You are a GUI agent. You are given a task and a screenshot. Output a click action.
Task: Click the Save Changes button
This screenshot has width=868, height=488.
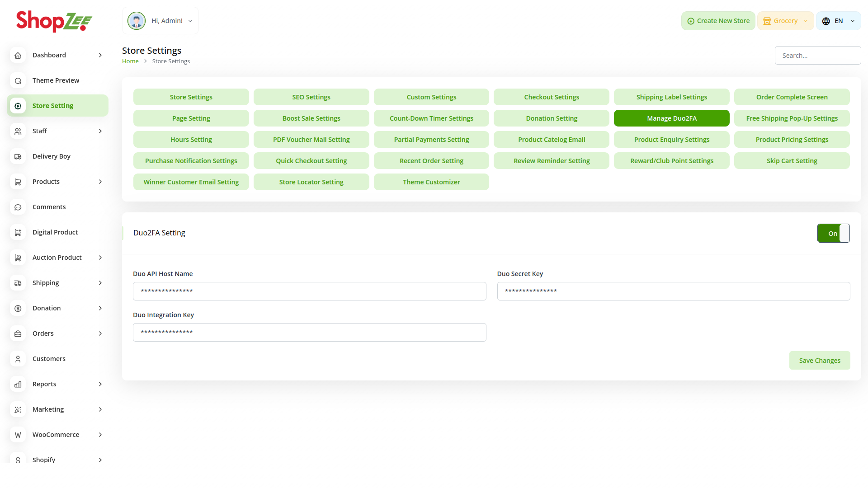819,361
